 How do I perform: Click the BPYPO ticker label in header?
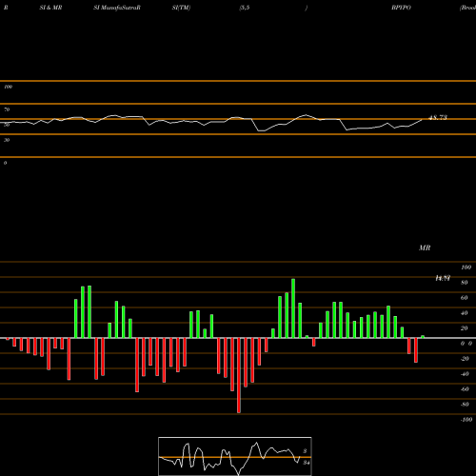(401, 8)
